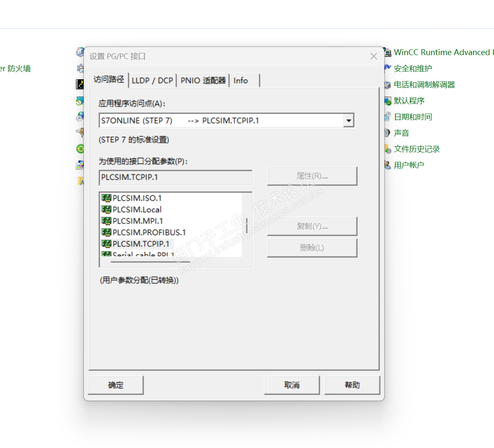Click the gear with checkbox icon
This screenshot has height=448, width=494.
pos(80,68)
